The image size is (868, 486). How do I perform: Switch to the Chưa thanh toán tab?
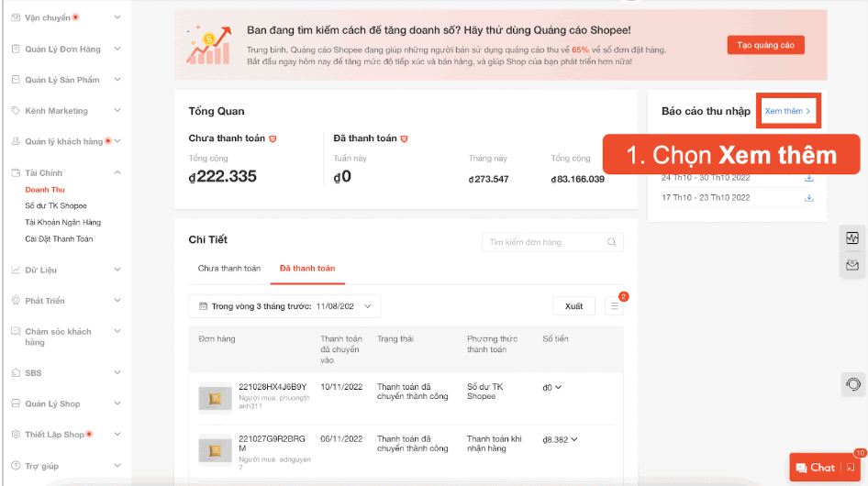[229, 269]
